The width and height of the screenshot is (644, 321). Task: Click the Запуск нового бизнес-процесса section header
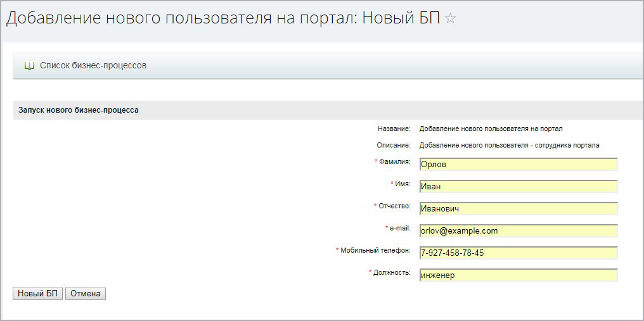pos(79,110)
